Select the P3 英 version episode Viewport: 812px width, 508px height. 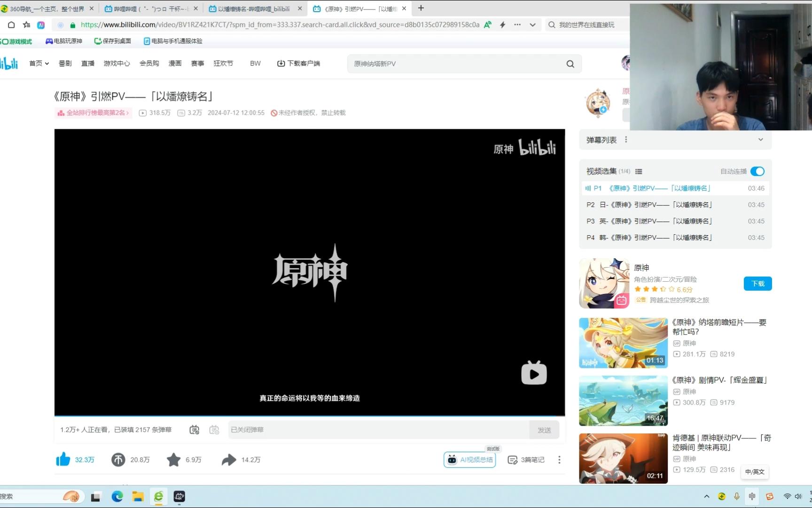pyautogui.click(x=675, y=221)
